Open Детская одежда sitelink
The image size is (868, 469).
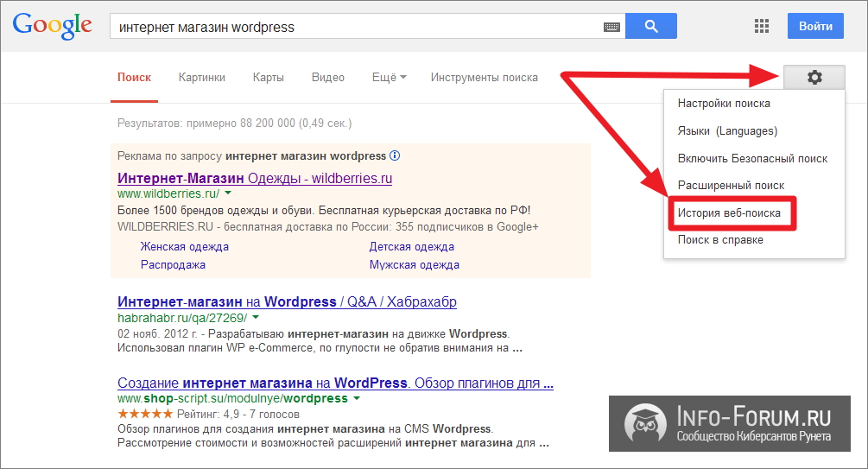[412, 246]
